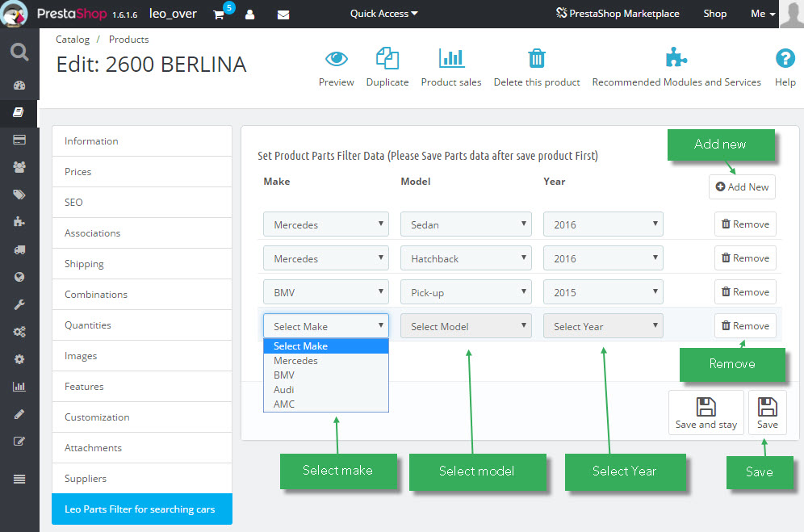Screen dimensions: 804x532
Task: Click the Add New button
Action: pyautogui.click(x=742, y=186)
